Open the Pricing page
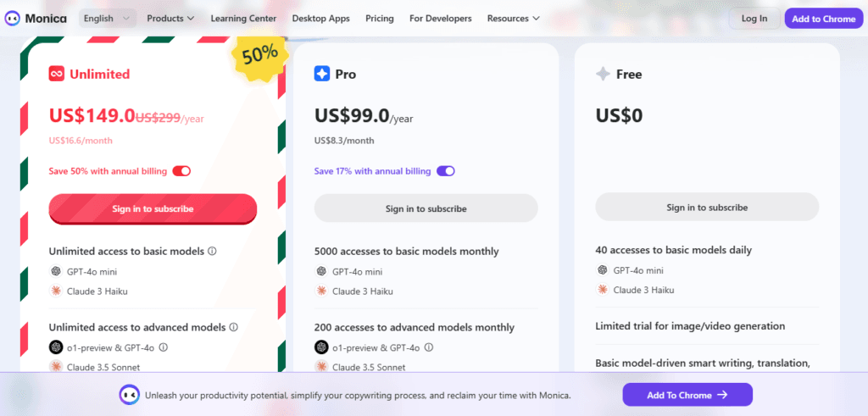868x416 pixels. pos(380,18)
